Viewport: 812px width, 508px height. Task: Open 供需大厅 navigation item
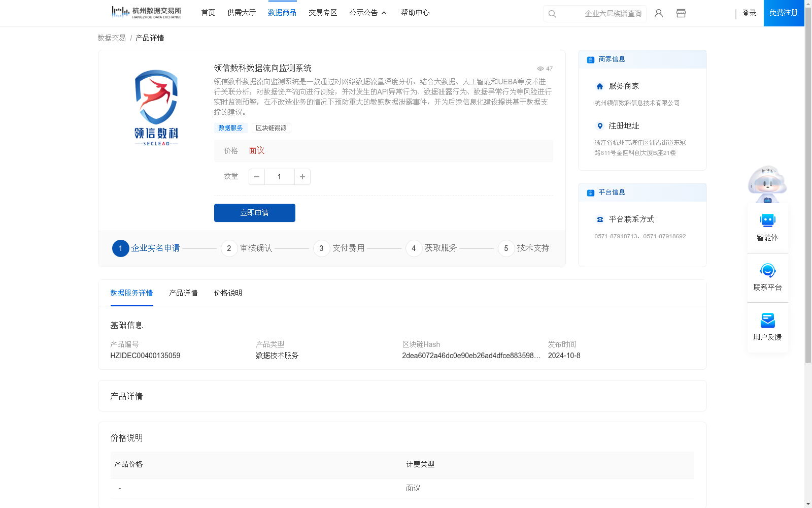(x=242, y=13)
